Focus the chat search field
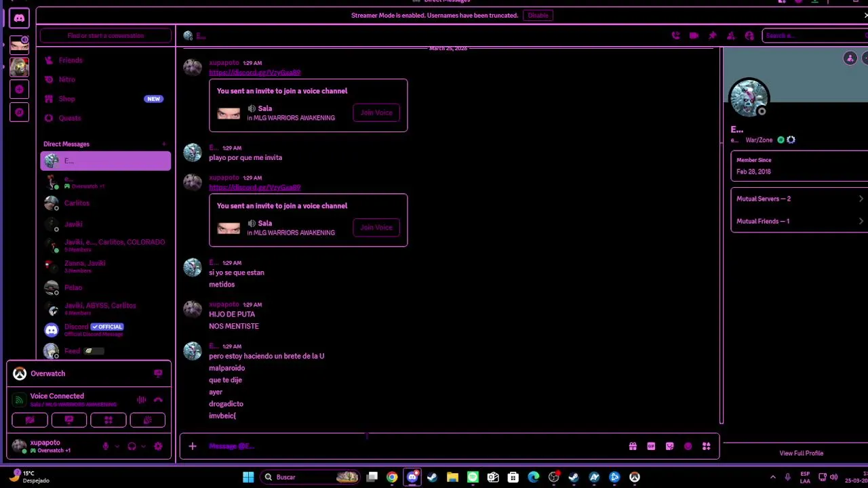 814,36
